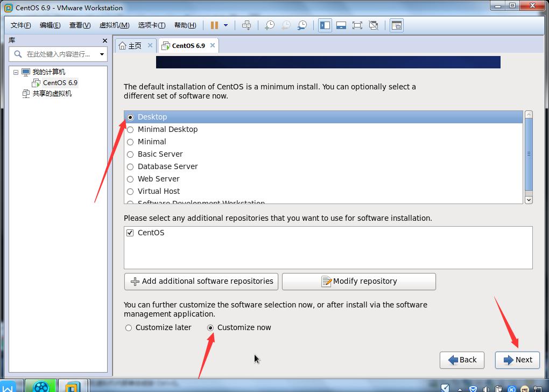The height and width of the screenshot is (392, 549).
Task: Enter full screen mode
Action: (x=357, y=25)
